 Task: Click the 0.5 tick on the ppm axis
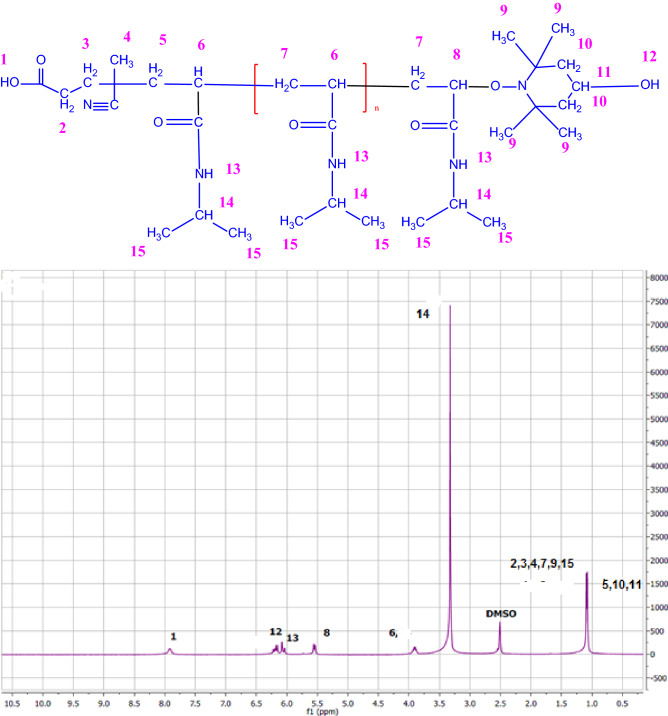[x=622, y=704]
